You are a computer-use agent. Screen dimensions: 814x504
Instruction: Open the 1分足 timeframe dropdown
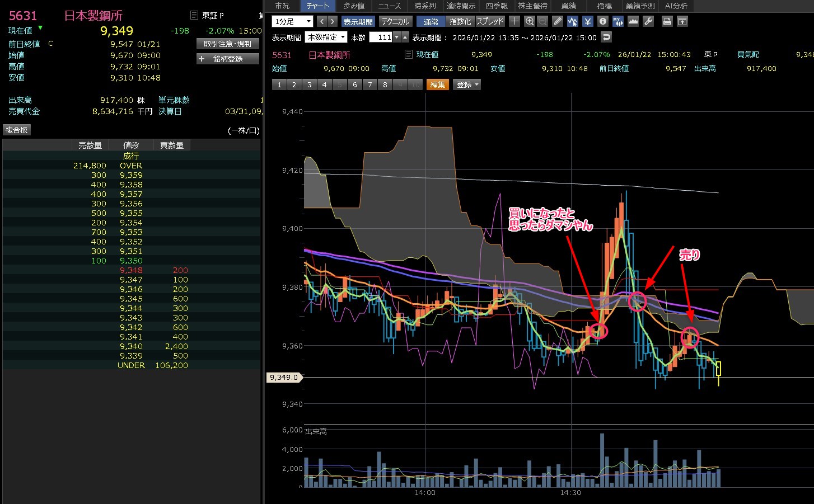pos(292,21)
